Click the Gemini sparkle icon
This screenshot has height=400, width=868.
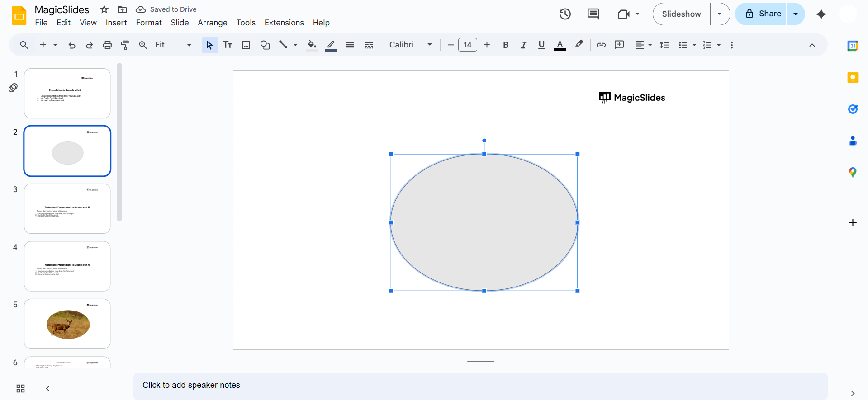pyautogui.click(x=821, y=14)
